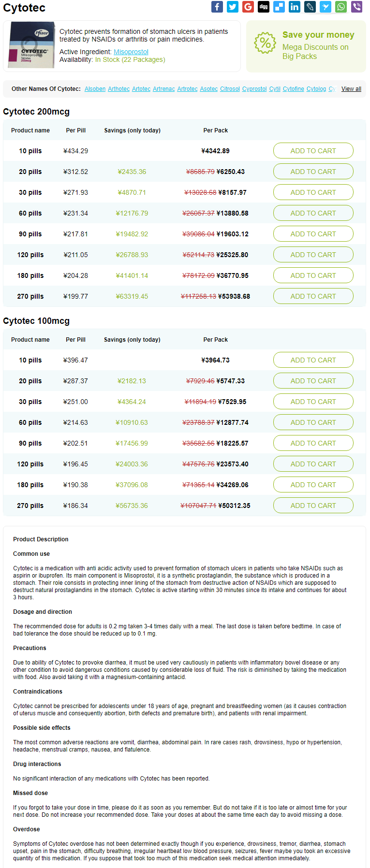Viewport: 370px width, 868px height.
Task: Open the Cytil name link
Action: (275, 89)
